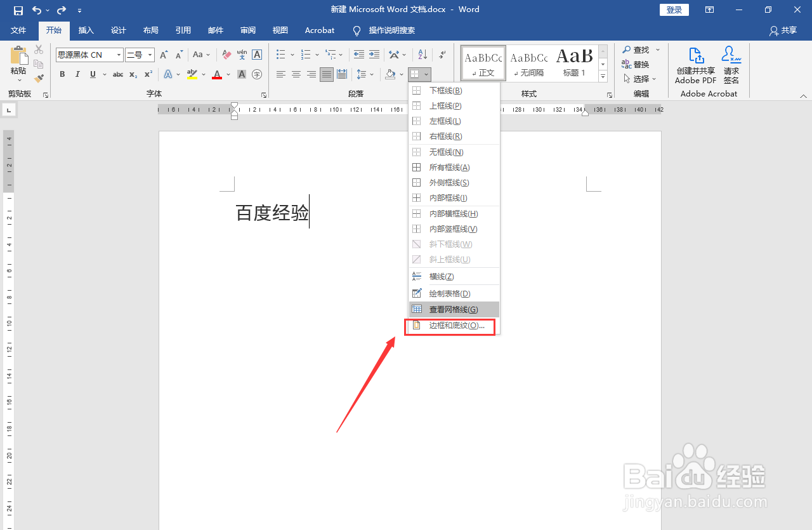Decrease paragraph indent
This screenshot has width=812, height=530.
pos(359,55)
